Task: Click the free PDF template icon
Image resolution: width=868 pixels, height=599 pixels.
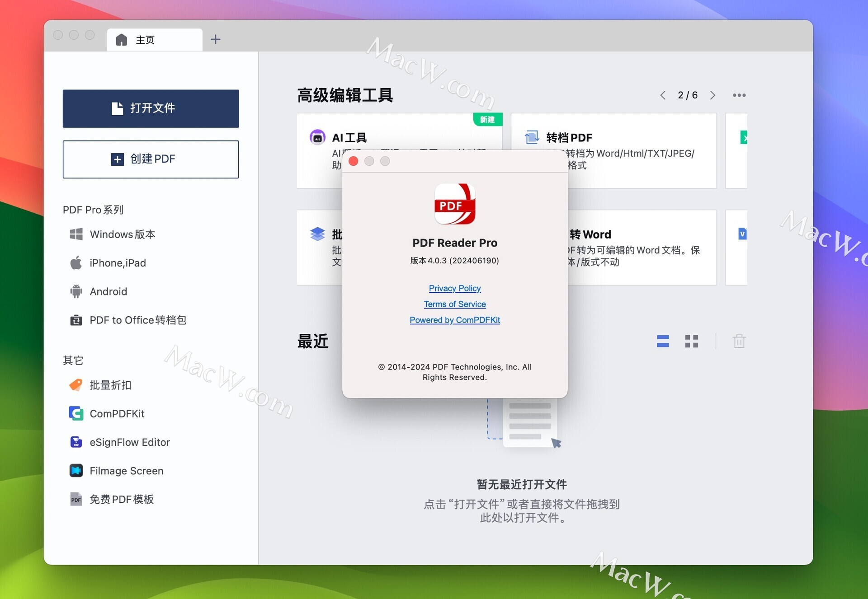Action: 76,499
